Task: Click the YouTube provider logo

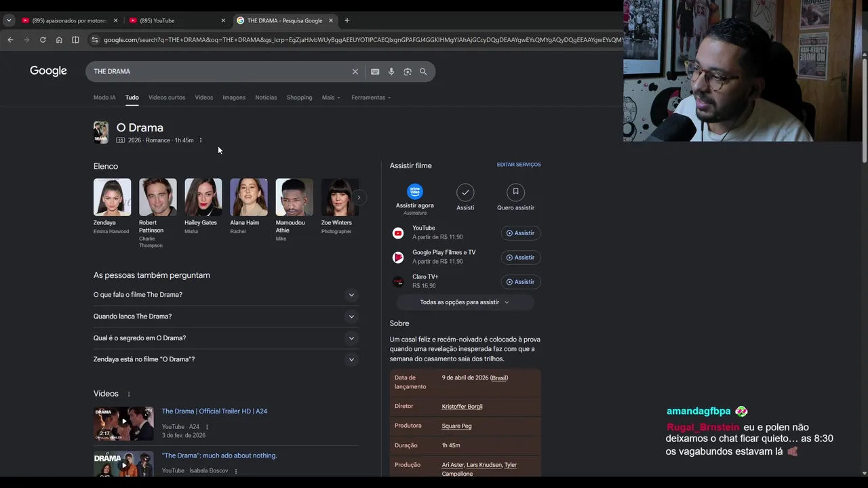Action: (x=398, y=233)
